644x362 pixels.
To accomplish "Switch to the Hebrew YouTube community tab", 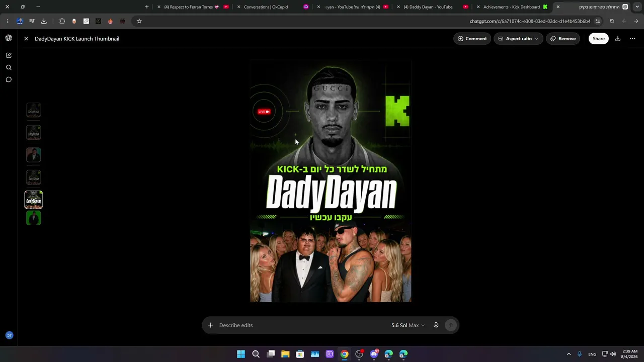I will [x=353, y=7].
